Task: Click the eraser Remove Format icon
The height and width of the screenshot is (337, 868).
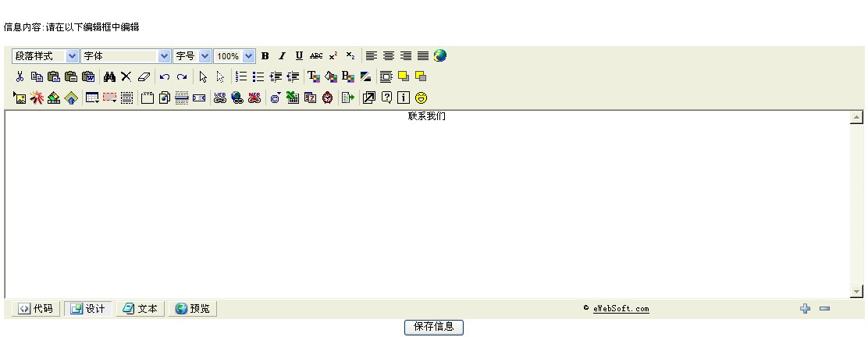Action: [144, 77]
